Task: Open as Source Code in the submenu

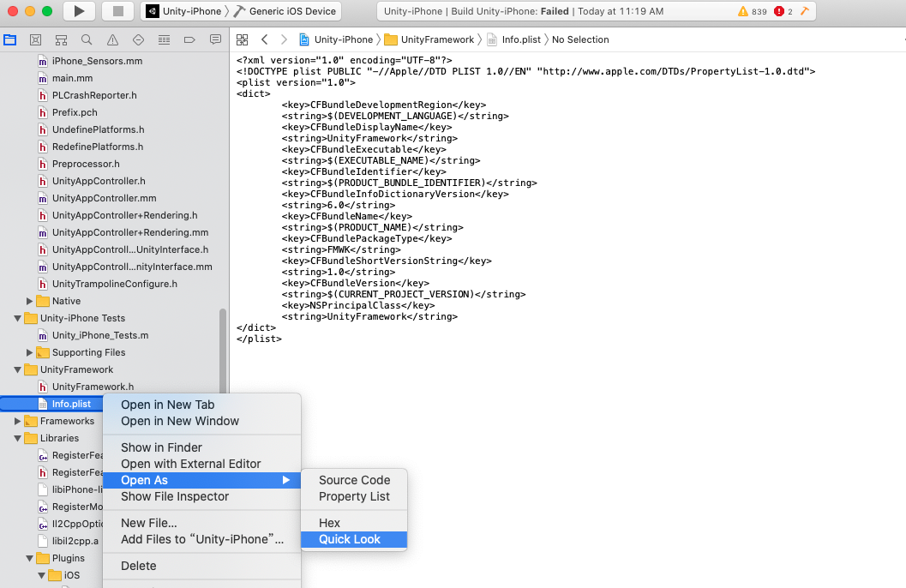Action: coord(354,480)
